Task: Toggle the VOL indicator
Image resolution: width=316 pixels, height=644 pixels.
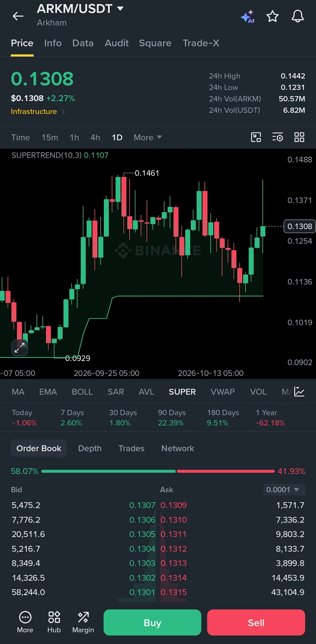Action: tap(258, 392)
